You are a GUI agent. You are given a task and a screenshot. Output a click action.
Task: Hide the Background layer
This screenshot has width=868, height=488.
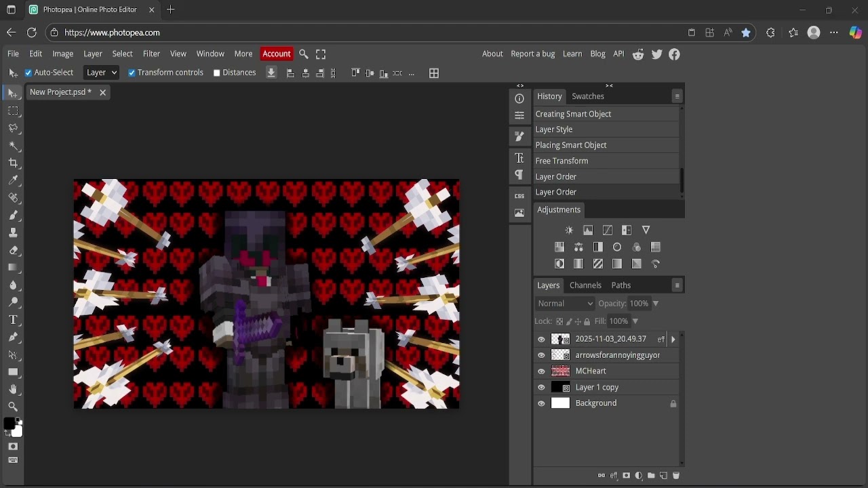coord(541,403)
